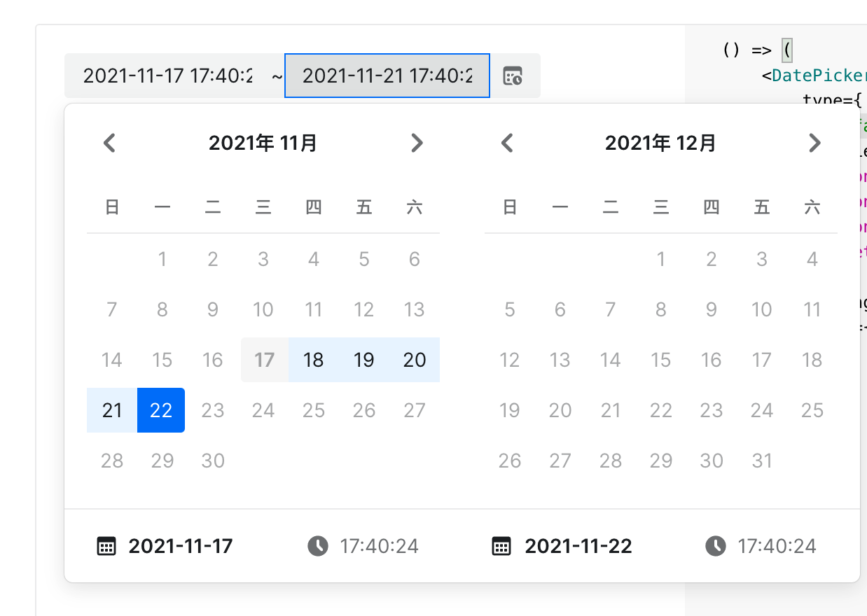This screenshot has height=616, width=867.
Task: Click the calendar icon beside 2021-11-22
Action: (501, 546)
